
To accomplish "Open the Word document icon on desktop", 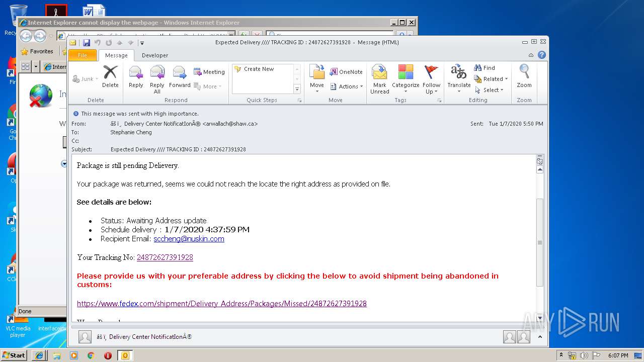I will pos(94,11).
